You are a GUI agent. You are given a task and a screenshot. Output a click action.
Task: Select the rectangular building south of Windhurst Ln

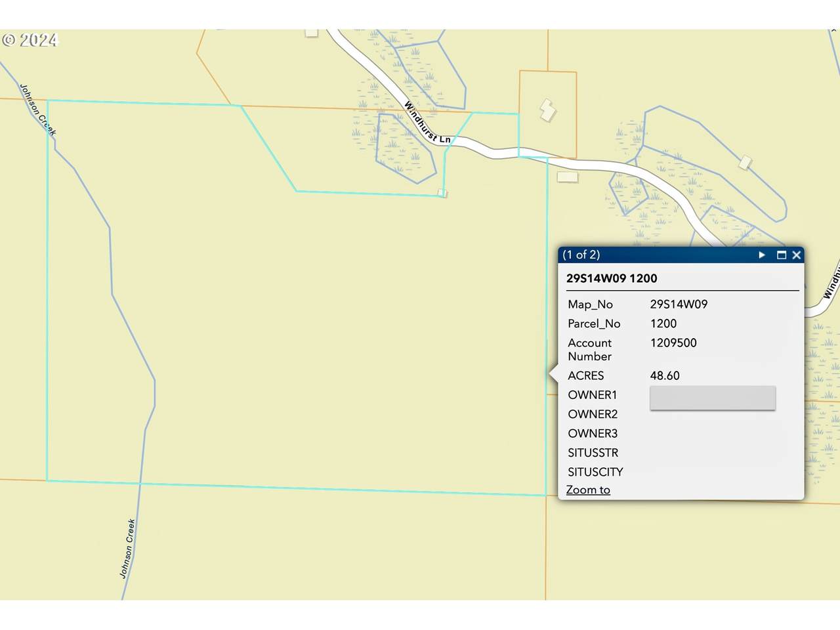(567, 177)
